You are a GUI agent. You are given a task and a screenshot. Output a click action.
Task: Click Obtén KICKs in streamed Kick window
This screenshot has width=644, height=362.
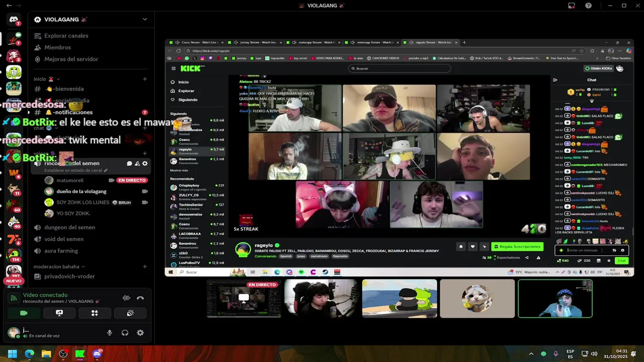click(599, 68)
